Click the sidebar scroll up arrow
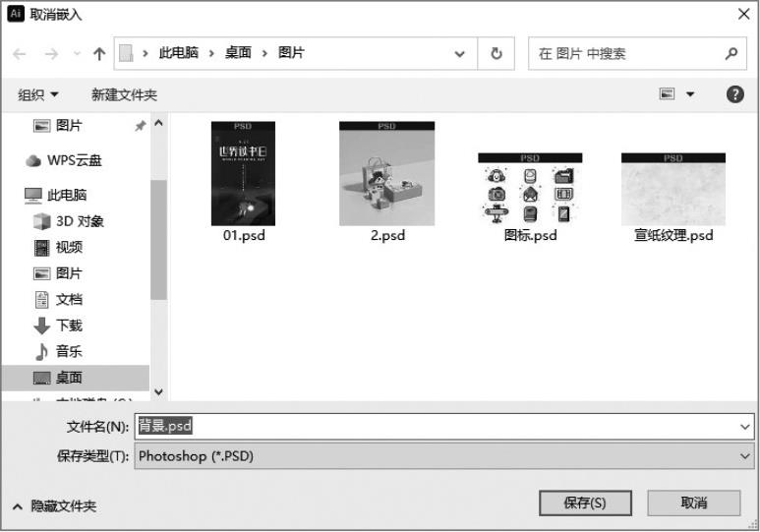The width and height of the screenshot is (760, 532). pyautogui.click(x=158, y=123)
